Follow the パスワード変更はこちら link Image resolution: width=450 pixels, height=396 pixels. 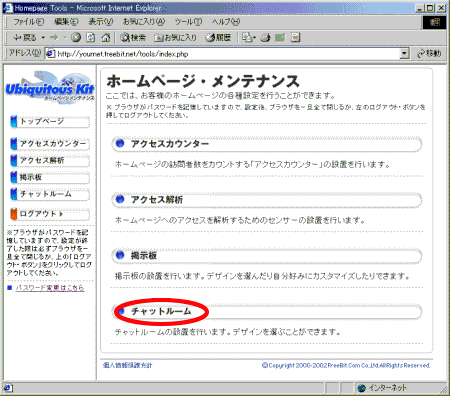50,288
